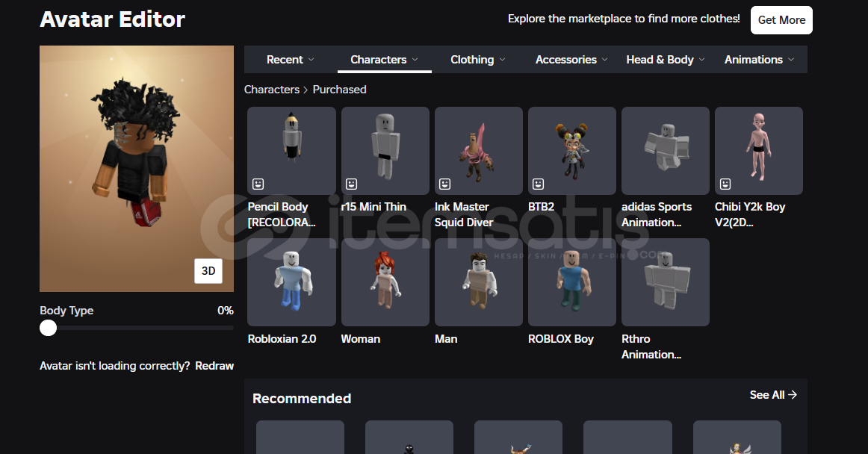Switch to the Clothing tab
The height and width of the screenshot is (454, 868).
(x=478, y=60)
